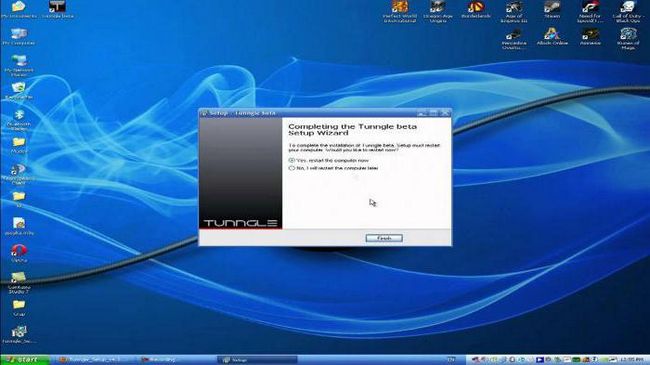
Task: Launch Dragon Age Origins desktop icon
Action: (x=438, y=12)
